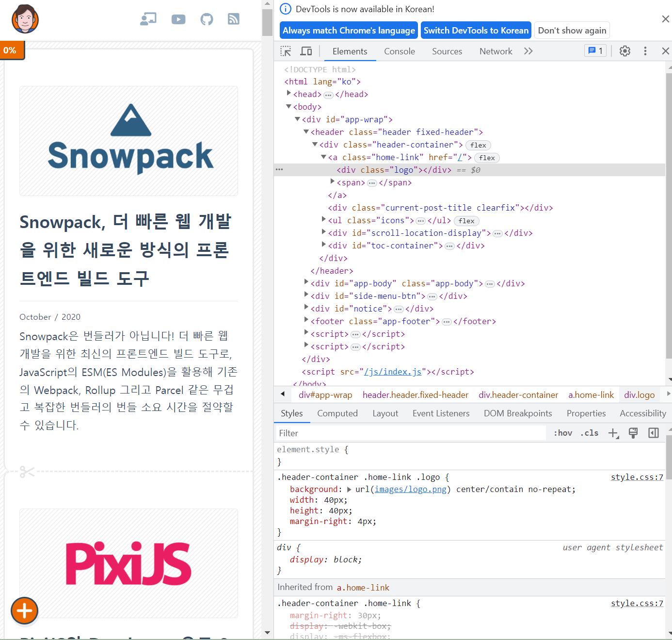This screenshot has height=640, width=672.
Task: Click the webpage vertical scrollbar thumb
Action: tap(267, 22)
